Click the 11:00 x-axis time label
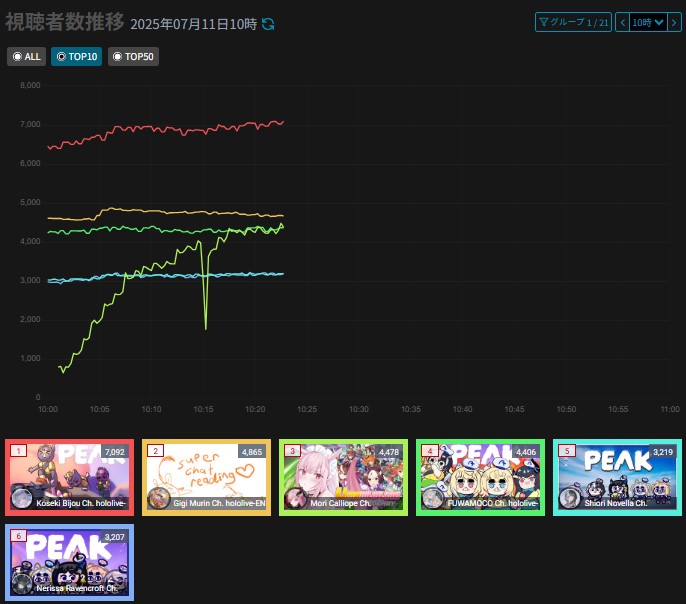 (670, 409)
